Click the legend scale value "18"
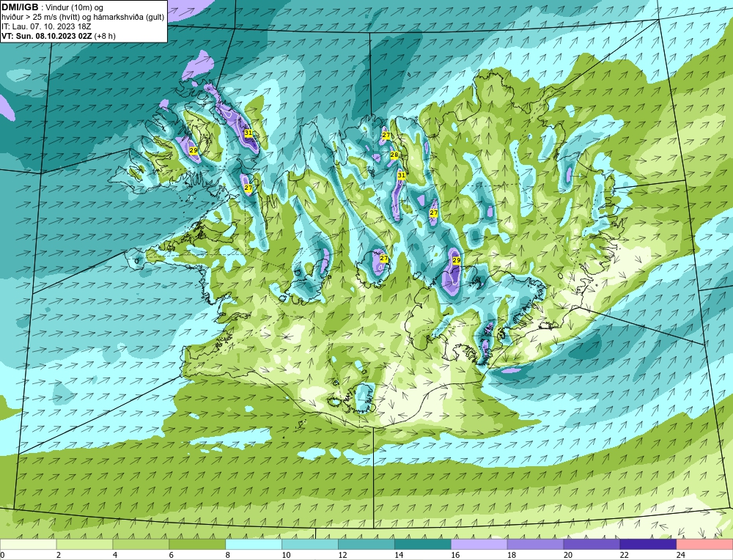The width and height of the screenshot is (733, 560). pos(512,556)
